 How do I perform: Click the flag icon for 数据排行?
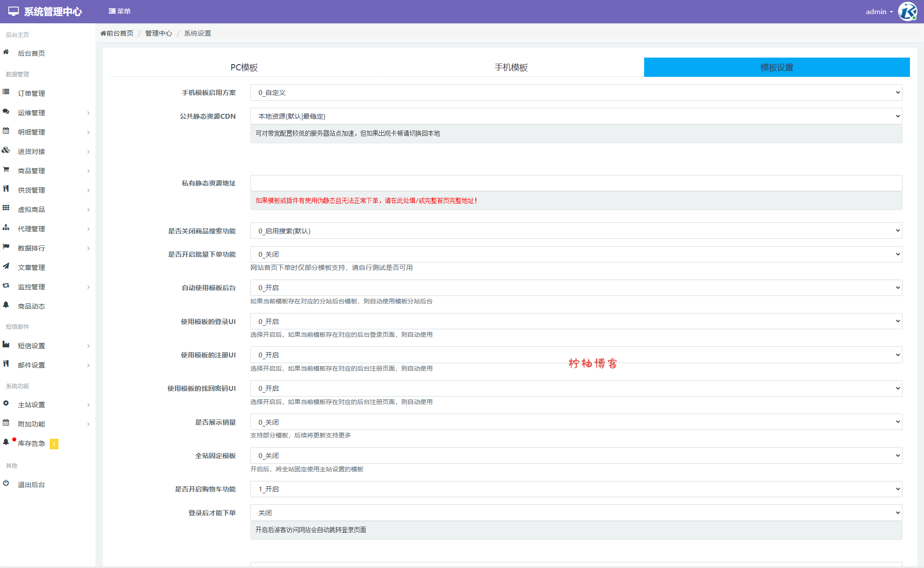click(x=6, y=247)
